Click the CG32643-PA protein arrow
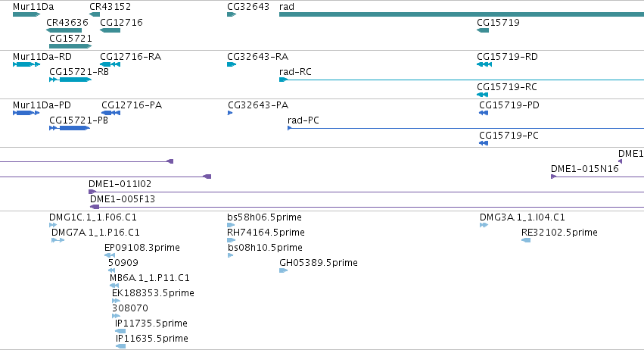The height and width of the screenshot is (350, 644). (x=230, y=113)
